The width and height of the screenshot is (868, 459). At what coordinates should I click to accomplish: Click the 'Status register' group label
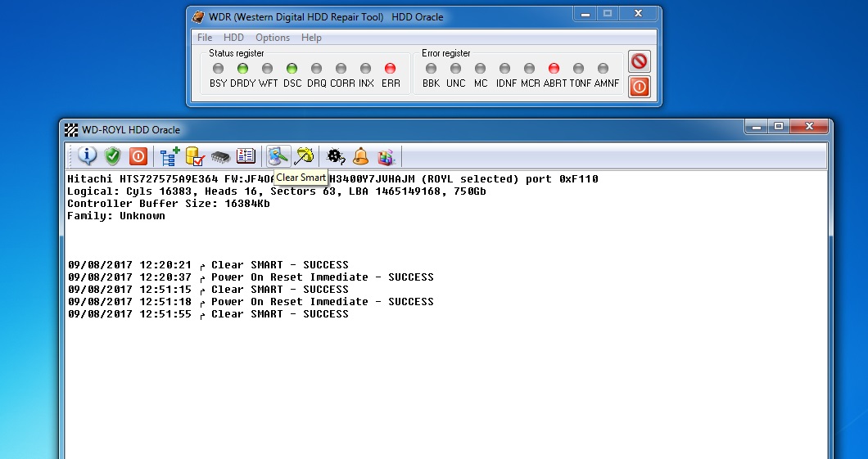237,53
